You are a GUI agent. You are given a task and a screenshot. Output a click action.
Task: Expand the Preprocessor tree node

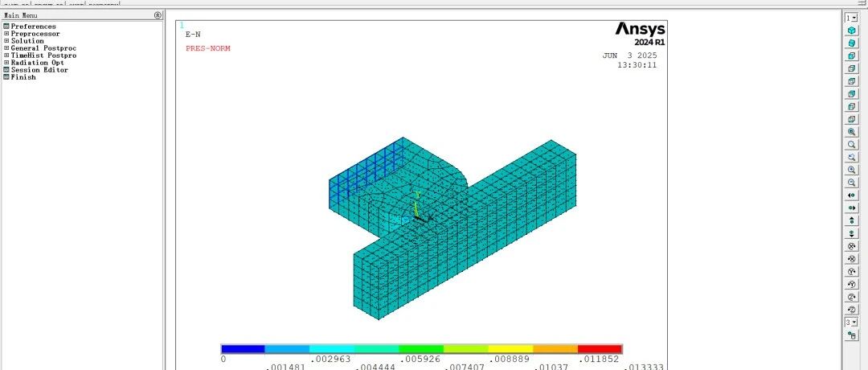coord(6,34)
